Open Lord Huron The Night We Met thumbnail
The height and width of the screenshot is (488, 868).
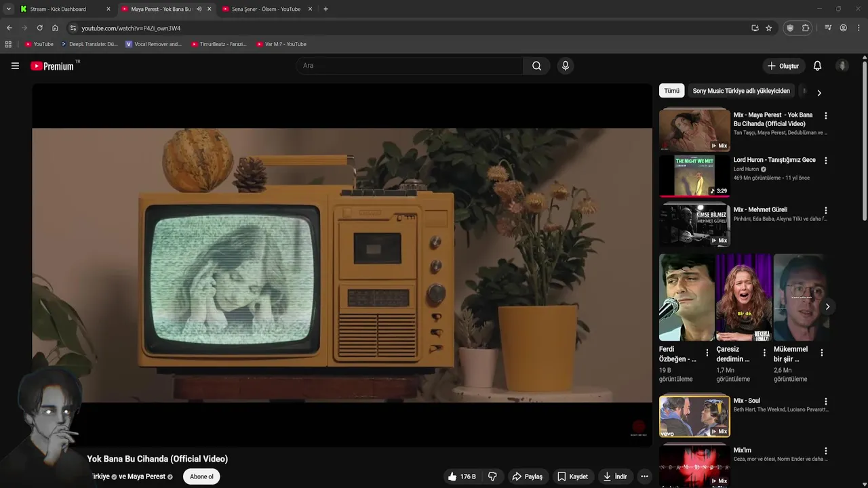pyautogui.click(x=694, y=176)
